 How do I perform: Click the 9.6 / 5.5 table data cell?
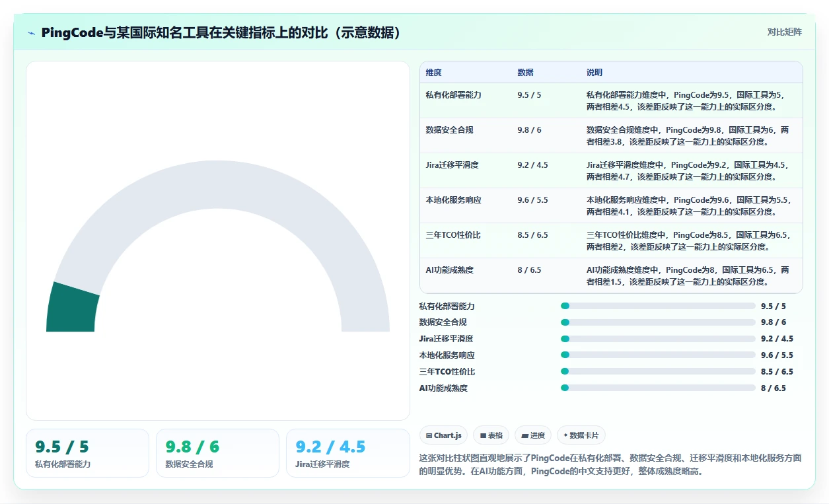point(533,200)
